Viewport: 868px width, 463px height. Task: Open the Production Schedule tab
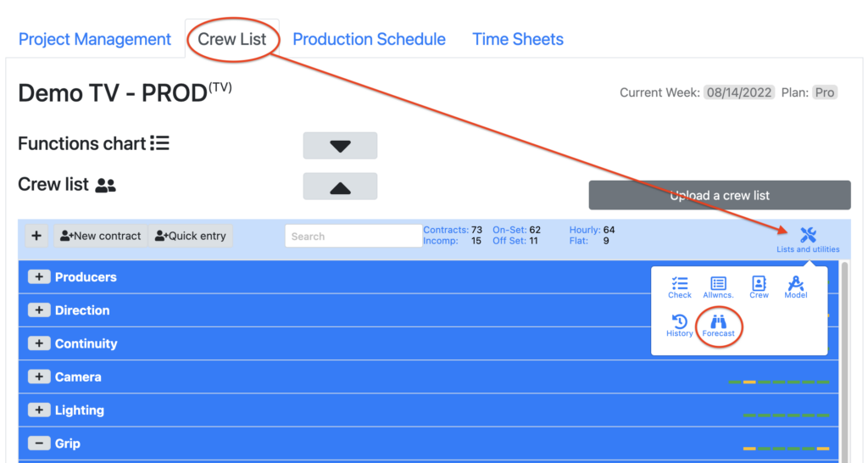(369, 39)
